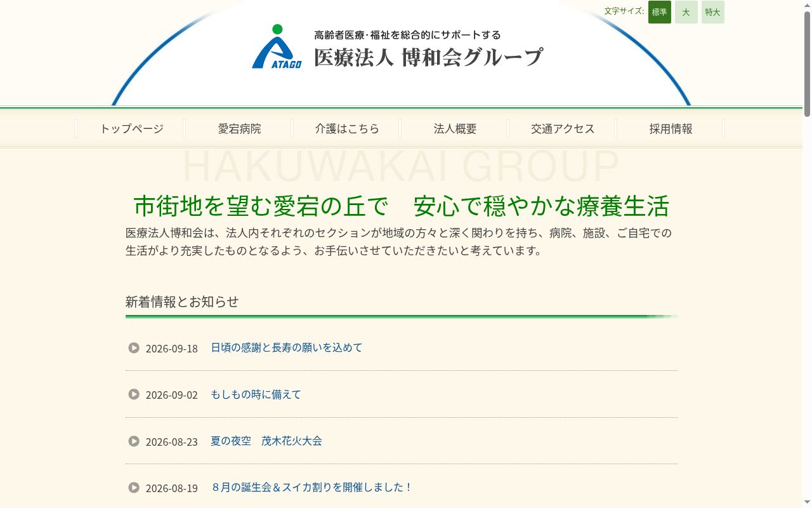Visit the 採用情報 navigation item
812x508 pixels.
[x=671, y=128]
